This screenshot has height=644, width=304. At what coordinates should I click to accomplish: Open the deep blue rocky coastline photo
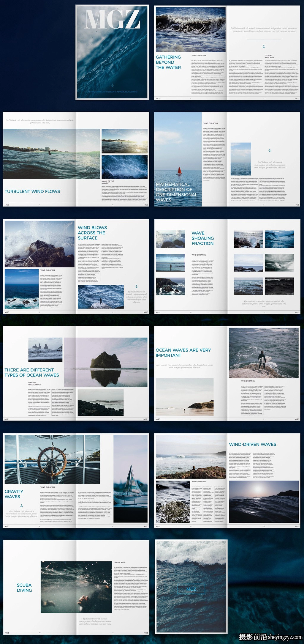point(22,289)
